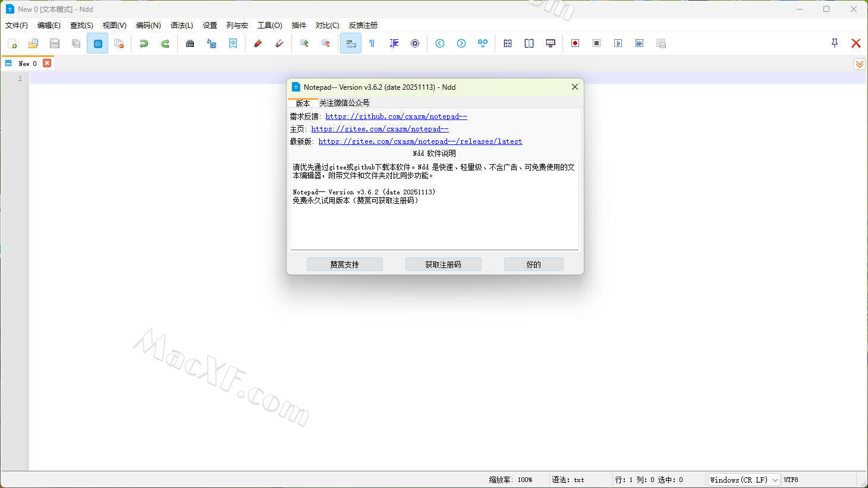Click the 获取注册码 button
Screen dimensions: 868x488
click(443, 265)
